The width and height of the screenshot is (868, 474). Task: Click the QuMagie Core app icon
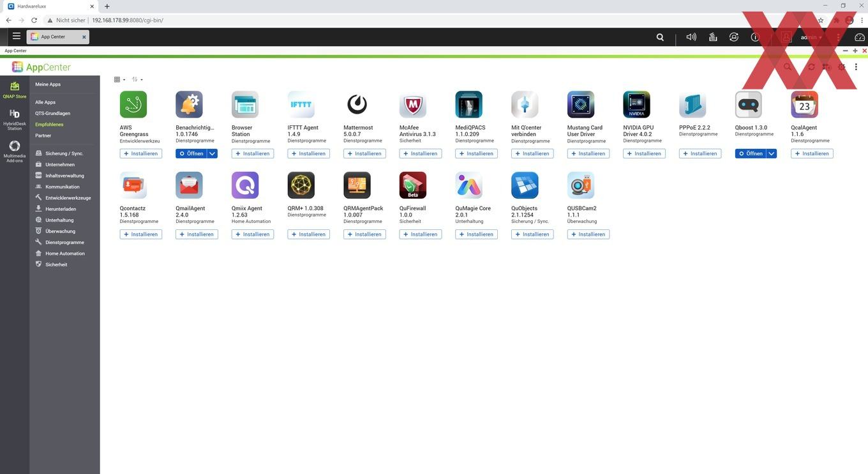point(469,185)
